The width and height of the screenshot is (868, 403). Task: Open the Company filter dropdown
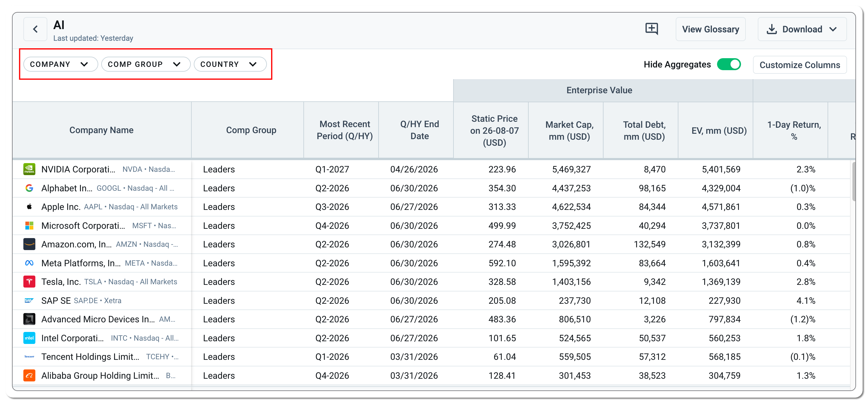click(61, 64)
